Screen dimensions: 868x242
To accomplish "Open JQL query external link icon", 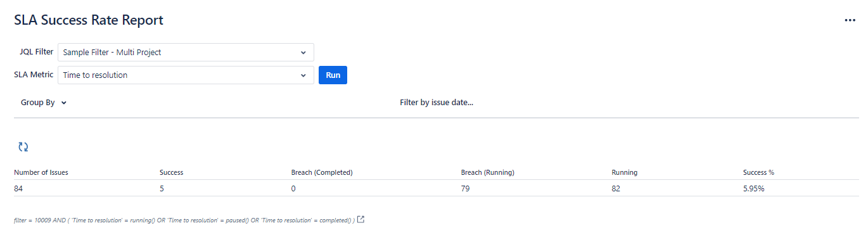I will point(361,220).
